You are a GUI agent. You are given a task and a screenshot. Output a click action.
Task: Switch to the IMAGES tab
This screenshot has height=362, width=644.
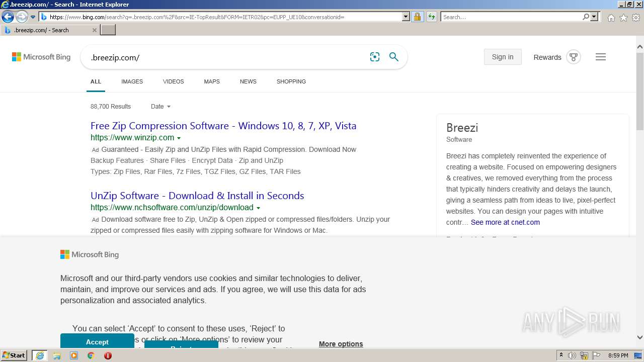point(132,81)
